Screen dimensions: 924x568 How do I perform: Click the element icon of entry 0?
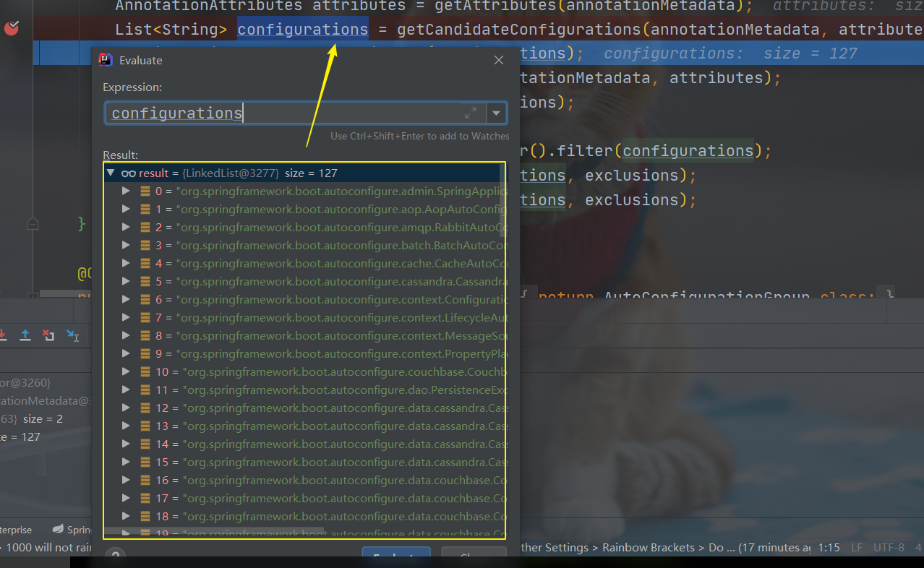145,192
